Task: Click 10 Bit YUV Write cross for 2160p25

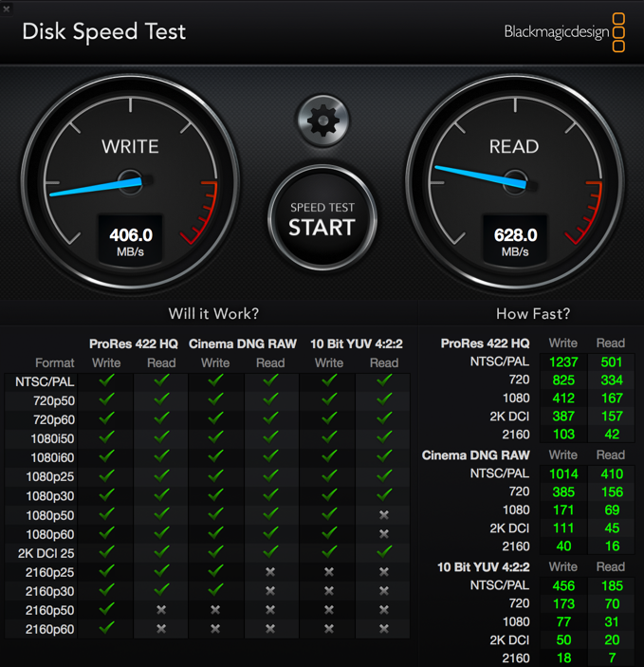Action: pyautogui.click(x=329, y=572)
